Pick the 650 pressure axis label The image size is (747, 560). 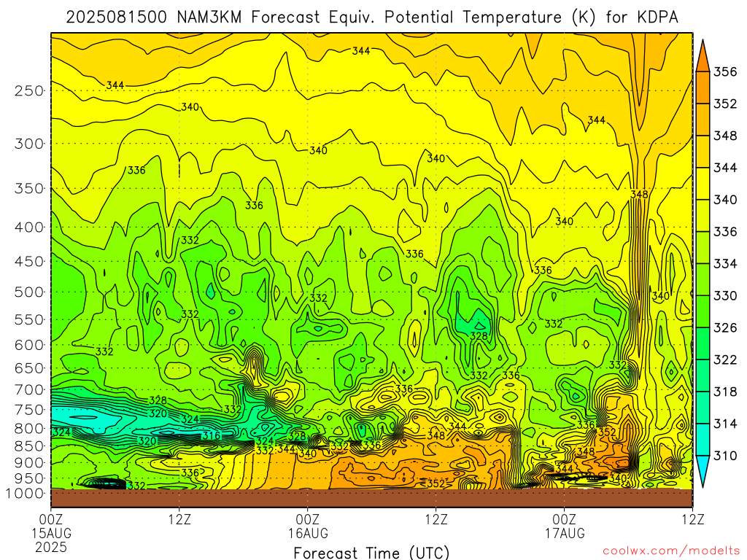[29, 368]
